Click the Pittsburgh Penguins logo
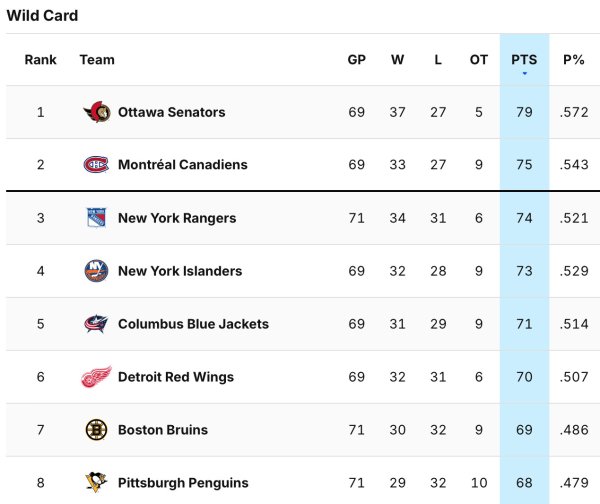The height and width of the screenshot is (504, 600). (96, 483)
